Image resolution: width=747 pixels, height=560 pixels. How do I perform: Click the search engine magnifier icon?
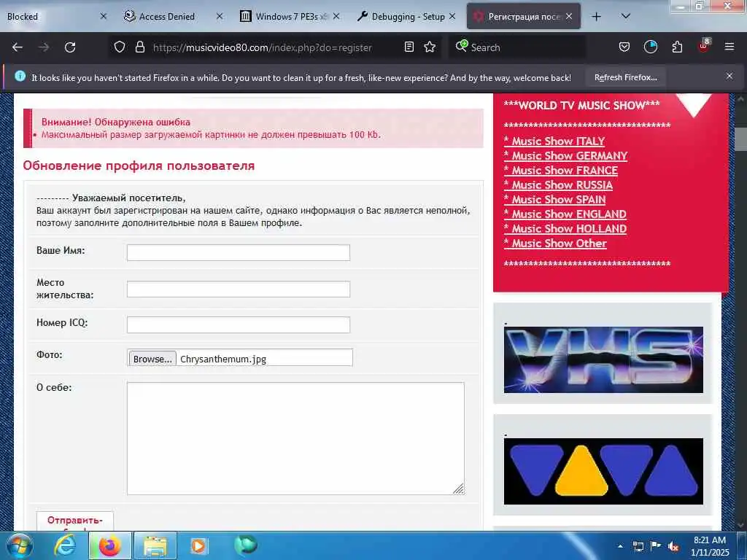pyautogui.click(x=461, y=46)
